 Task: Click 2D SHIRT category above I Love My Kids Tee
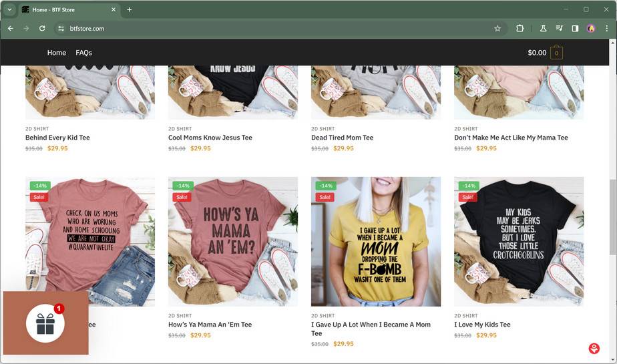[466, 316]
